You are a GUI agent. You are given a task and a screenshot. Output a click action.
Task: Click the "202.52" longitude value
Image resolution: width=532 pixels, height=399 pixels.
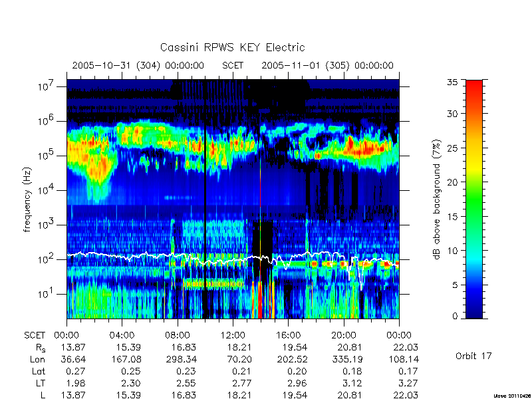pos(291,359)
